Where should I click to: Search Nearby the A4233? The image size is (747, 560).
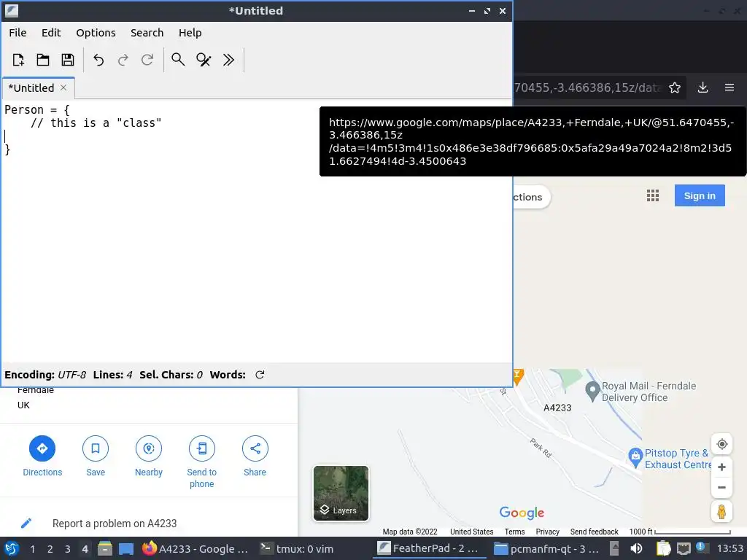(149, 456)
